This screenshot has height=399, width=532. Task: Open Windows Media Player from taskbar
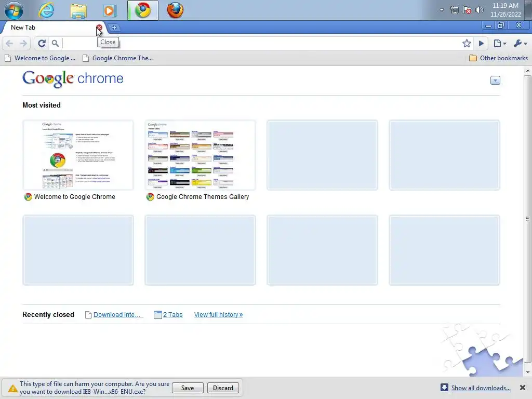tap(110, 10)
